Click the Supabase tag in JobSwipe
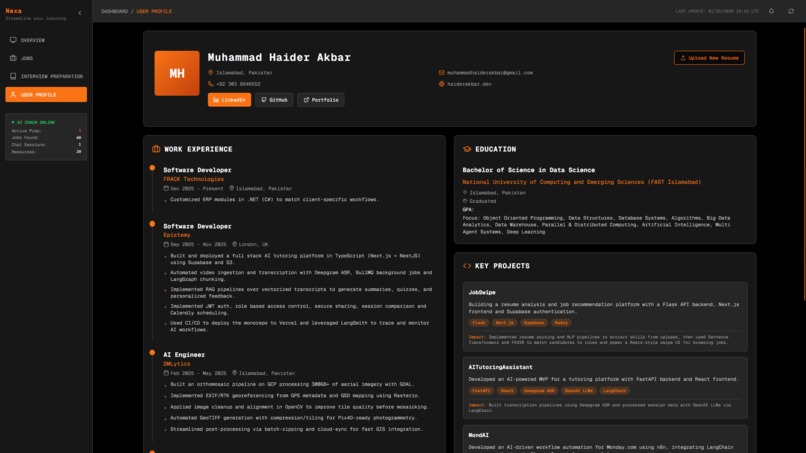Screen dimensions: 806x453 pyautogui.click(x=534, y=323)
